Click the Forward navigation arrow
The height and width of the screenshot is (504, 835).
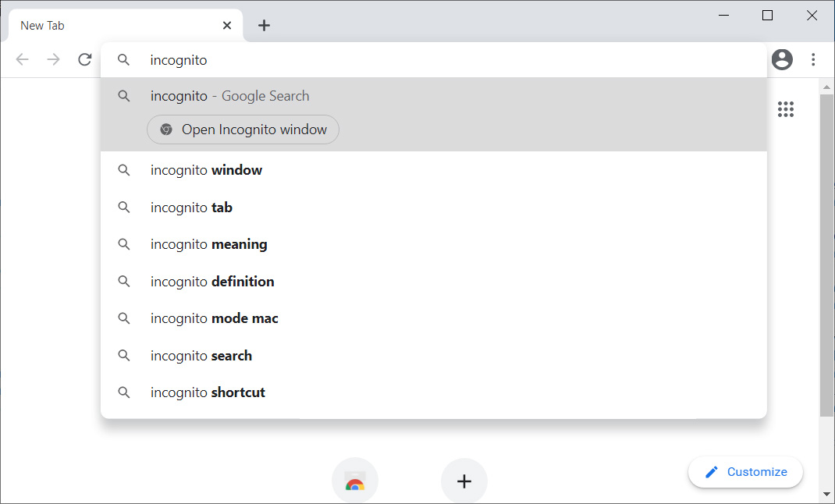(x=53, y=59)
